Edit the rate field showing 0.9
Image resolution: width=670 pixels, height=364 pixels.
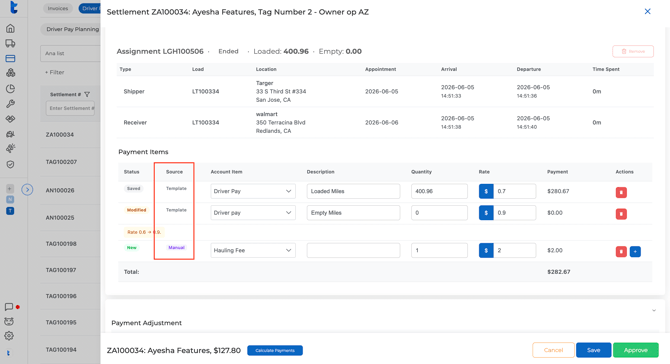[x=514, y=213]
